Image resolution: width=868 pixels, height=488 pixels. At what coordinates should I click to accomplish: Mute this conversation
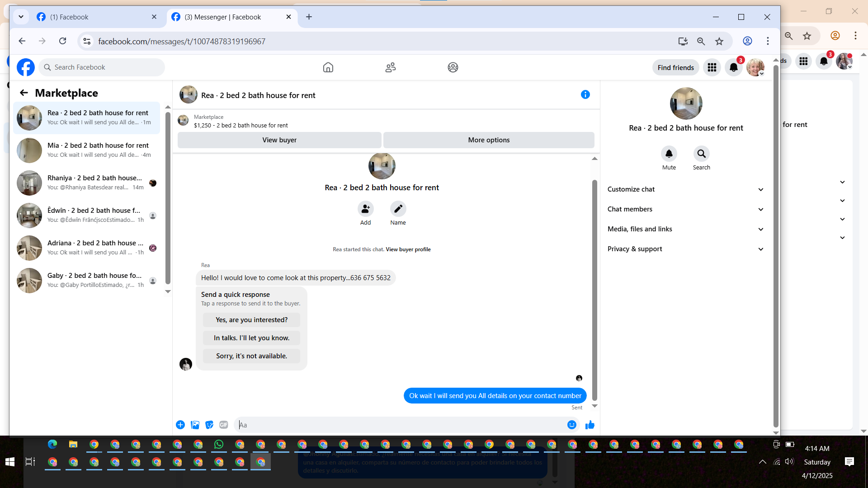click(669, 154)
